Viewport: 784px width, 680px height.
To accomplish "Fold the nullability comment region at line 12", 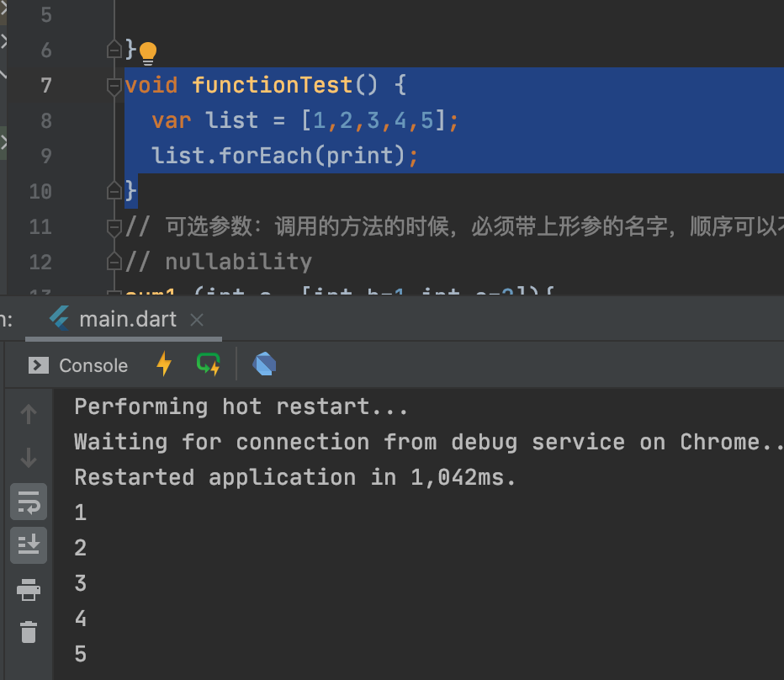I will pyautogui.click(x=114, y=261).
